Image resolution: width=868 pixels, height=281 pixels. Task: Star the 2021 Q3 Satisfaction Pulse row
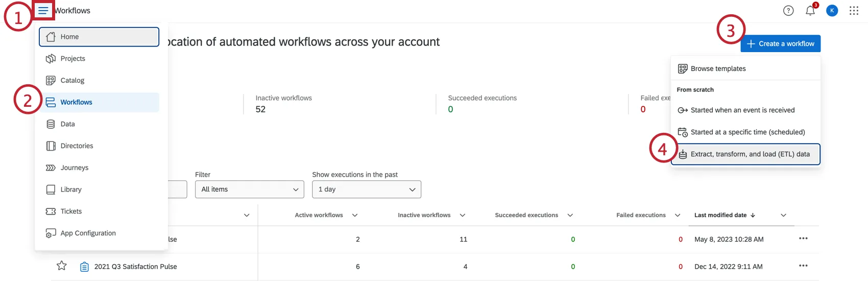[x=62, y=266]
